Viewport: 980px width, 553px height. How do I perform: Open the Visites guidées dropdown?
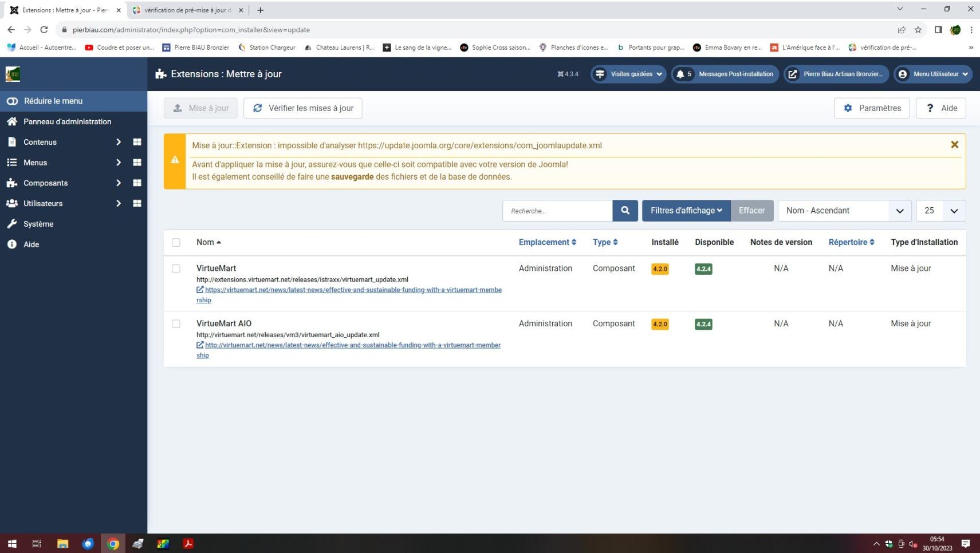click(x=629, y=74)
